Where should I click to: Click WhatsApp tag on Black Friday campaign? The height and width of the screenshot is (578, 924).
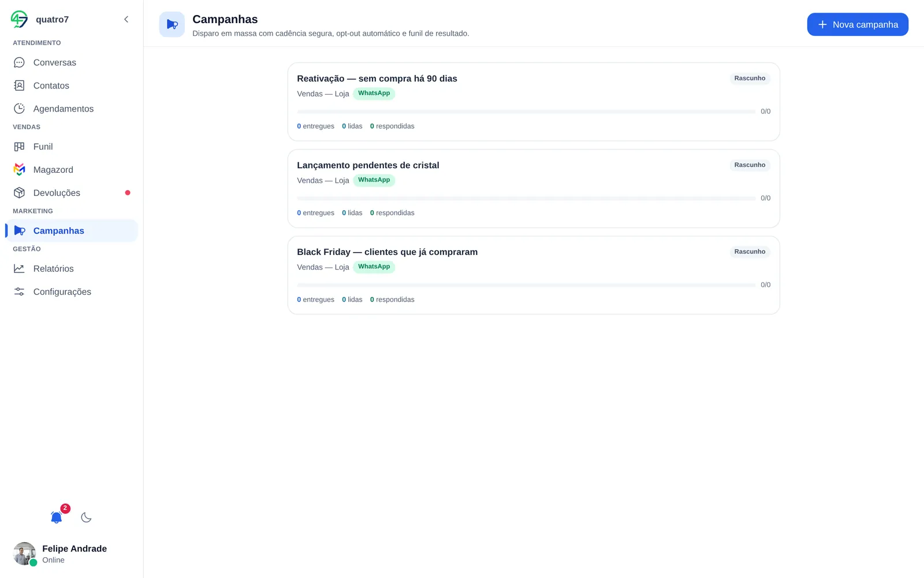[374, 267]
